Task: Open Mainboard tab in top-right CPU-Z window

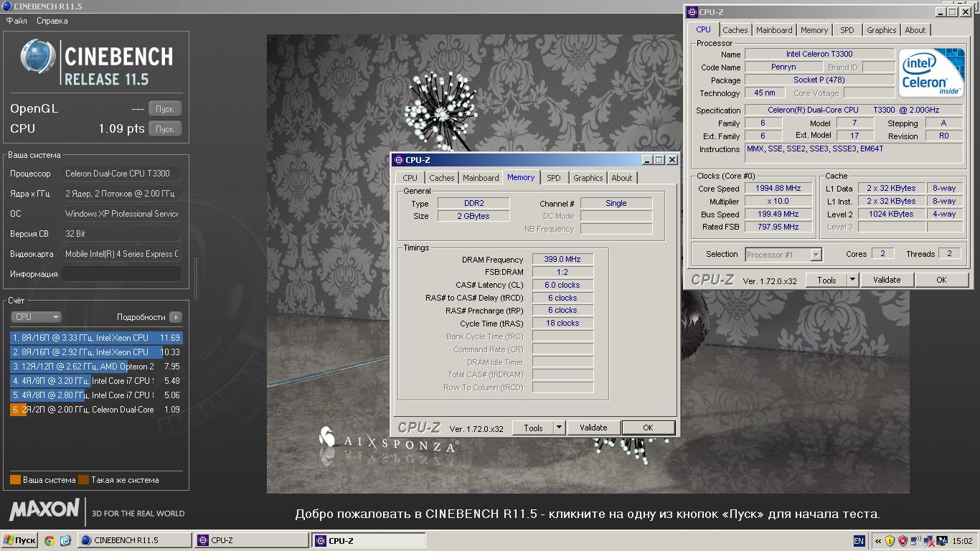Action: coord(775,30)
